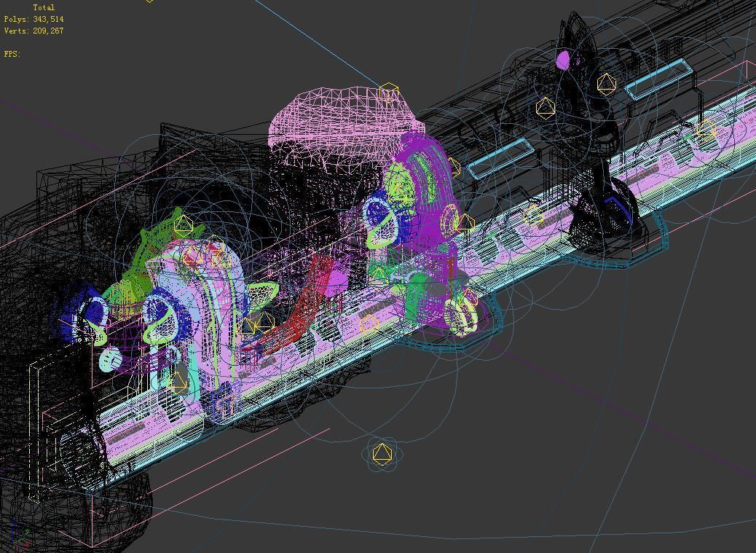Click the 'Verts: 209,267' statistic
Image resolution: width=756 pixels, height=553 pixels.
click(x=34, y=31)
